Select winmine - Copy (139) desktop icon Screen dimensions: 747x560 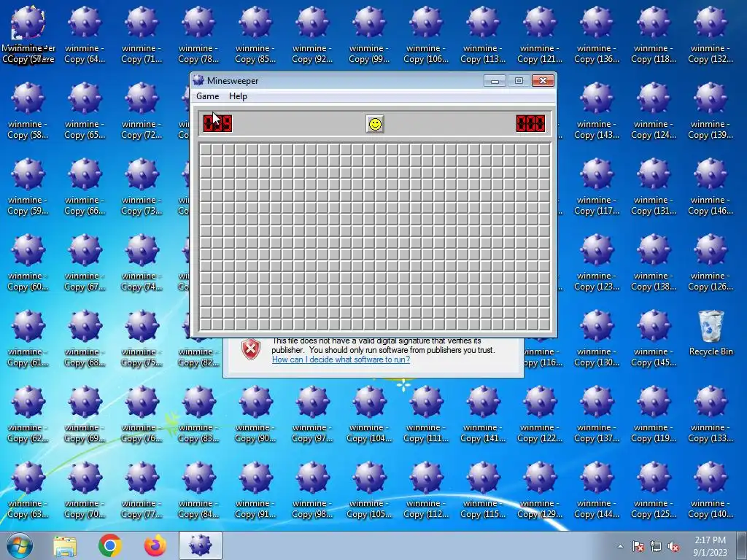(x=711, y=111)
